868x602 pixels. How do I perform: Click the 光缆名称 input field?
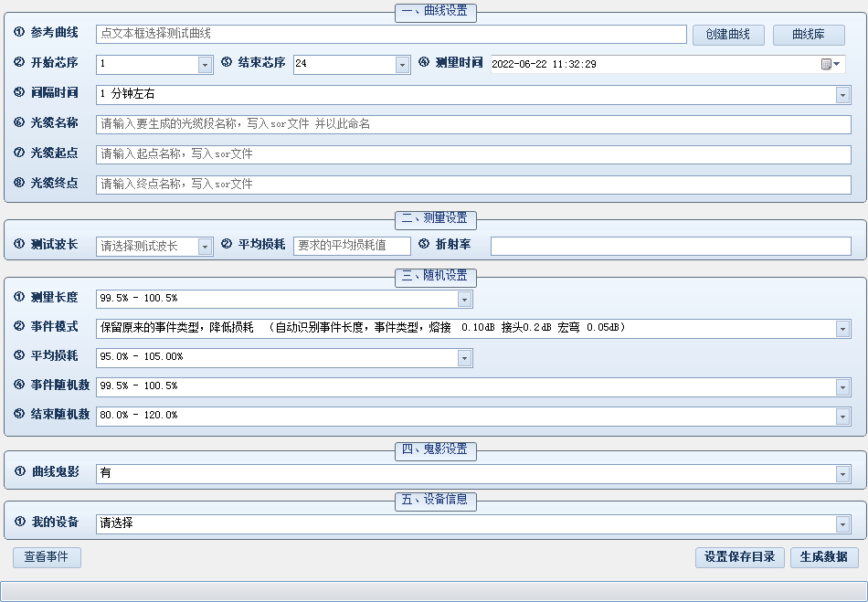(472, 124)
